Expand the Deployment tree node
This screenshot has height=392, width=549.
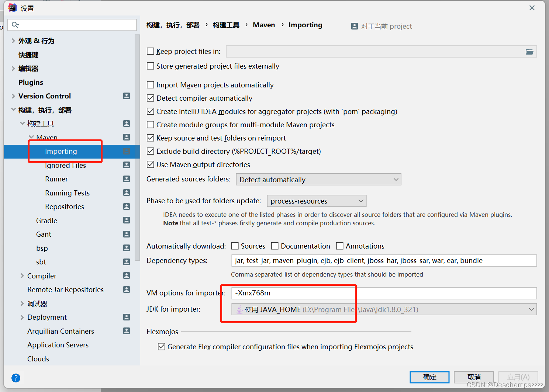(22, 317)
